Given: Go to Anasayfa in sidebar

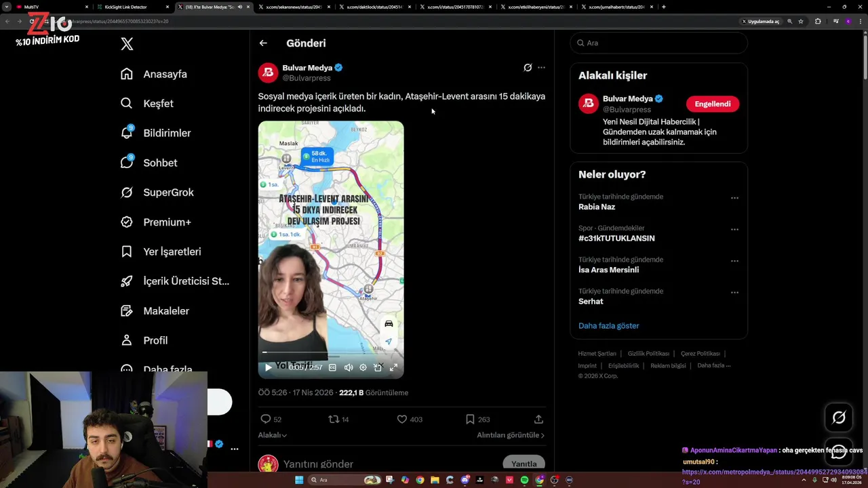Looking at the screenshot, I should (x=153, y=74).
